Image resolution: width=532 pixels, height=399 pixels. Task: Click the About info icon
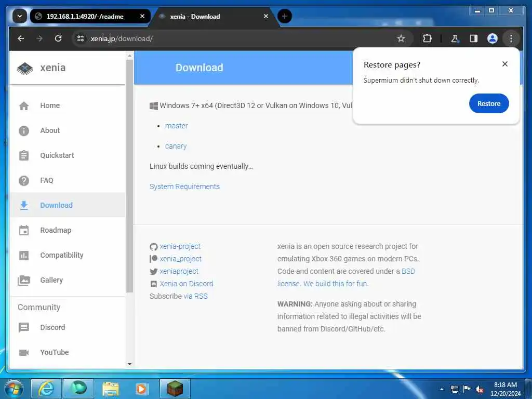pos(24,130)
